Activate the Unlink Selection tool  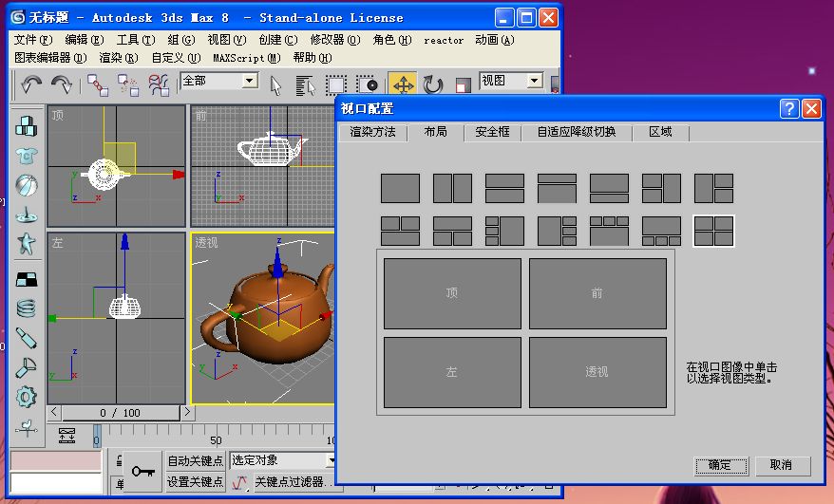[x=128, y=85]
